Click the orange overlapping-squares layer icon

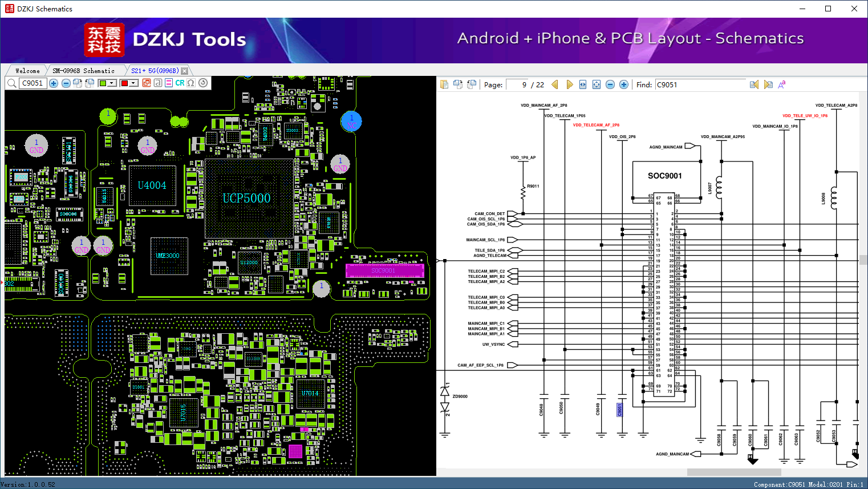pyautogui.click(x=147, y=83)
